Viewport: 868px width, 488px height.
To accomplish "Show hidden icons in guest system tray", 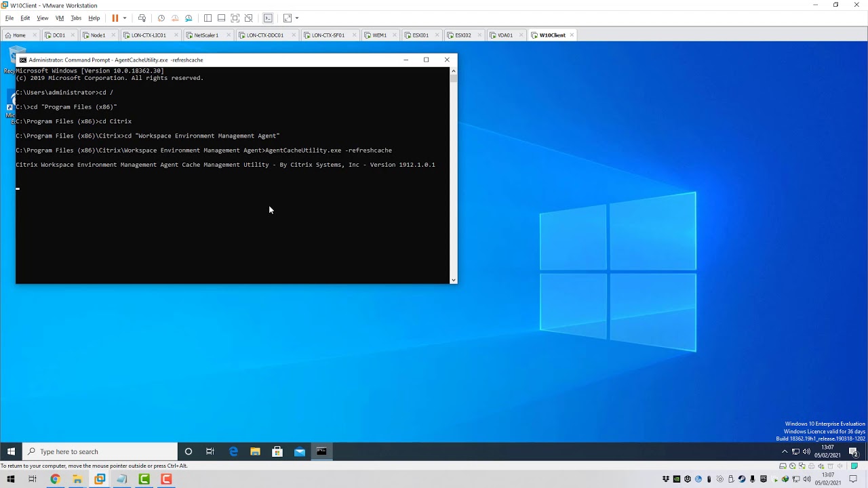I will click(x=785, y=451).
